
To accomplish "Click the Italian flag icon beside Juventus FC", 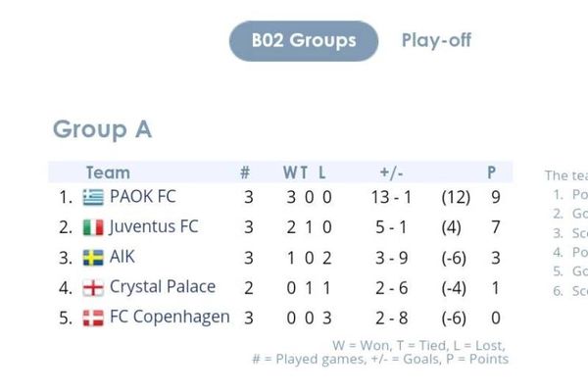I will click(x=93, y=227).
